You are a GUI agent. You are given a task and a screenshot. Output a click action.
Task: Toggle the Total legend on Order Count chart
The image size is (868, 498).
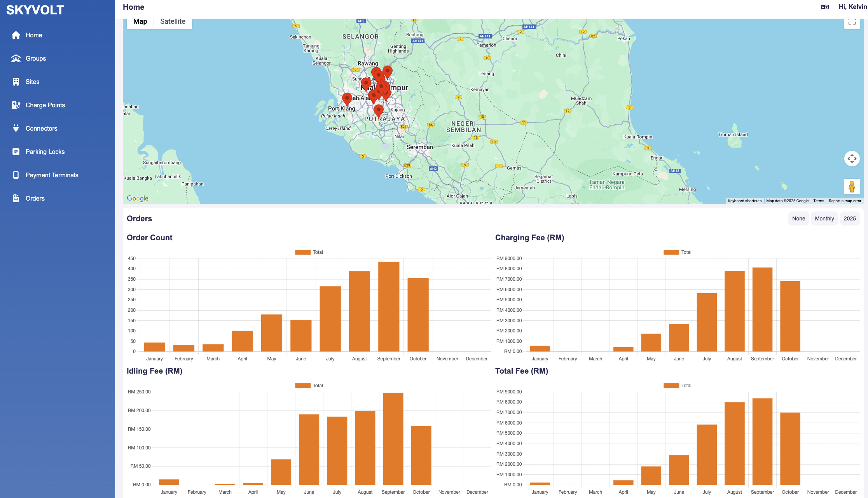[x=309, y=252]
